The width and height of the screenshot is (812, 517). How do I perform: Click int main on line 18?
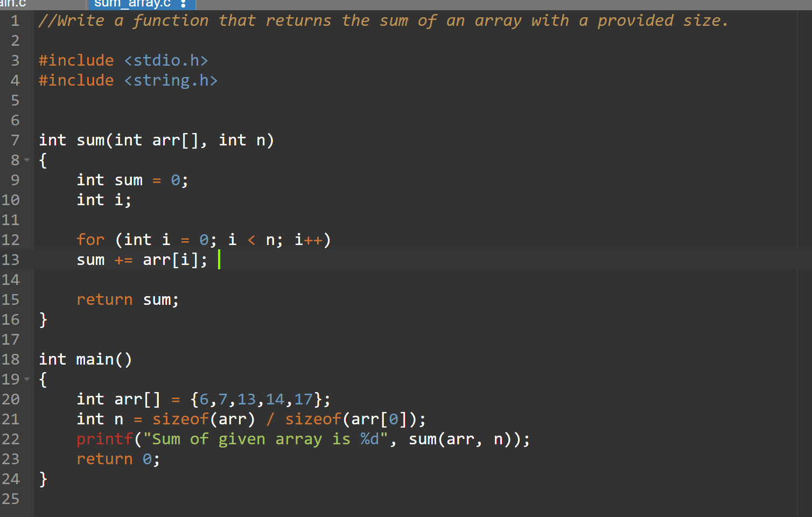coord(85,359)
